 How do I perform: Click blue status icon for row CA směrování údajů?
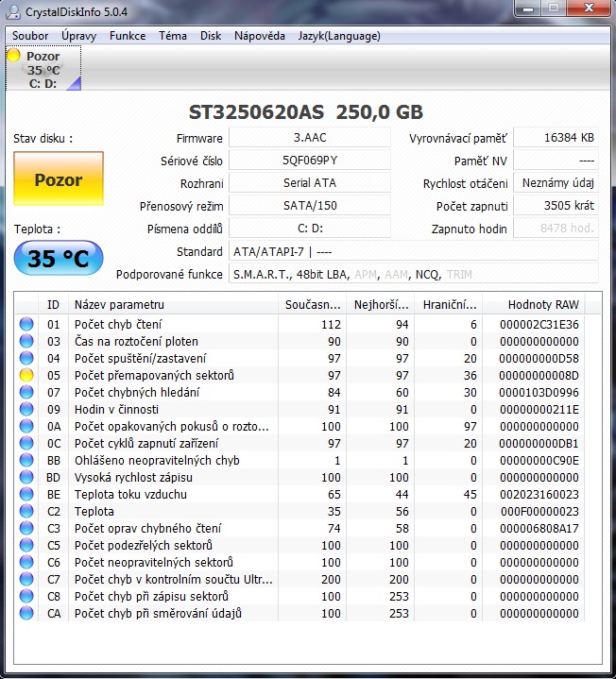coord(26,613)
